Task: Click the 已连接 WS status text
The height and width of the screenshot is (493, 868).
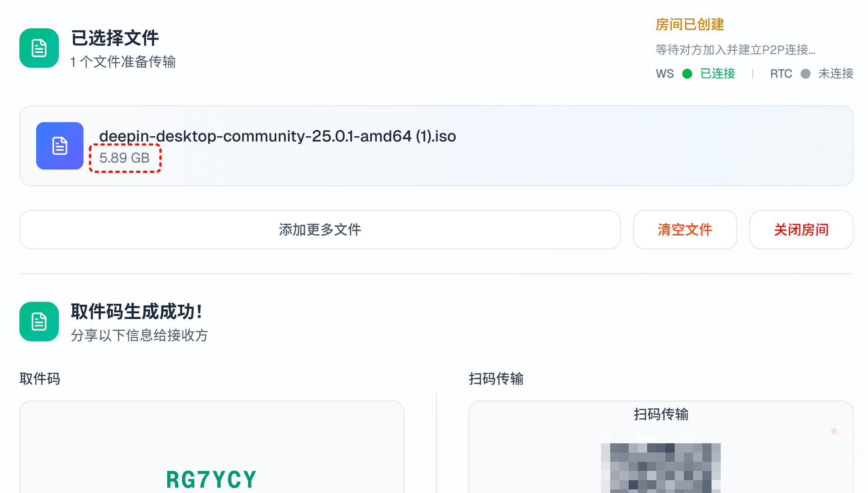Action: pyautogui.click(x=717, y=74)
